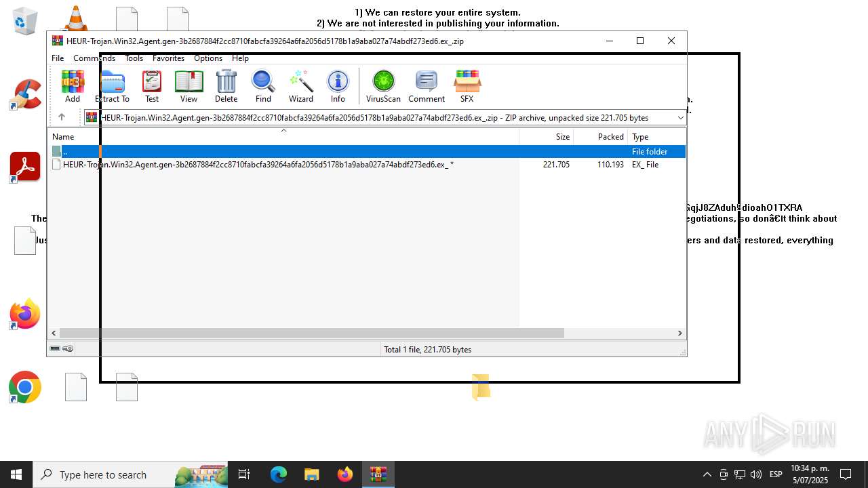Open the Tools menu

click(x=134, y=58)
